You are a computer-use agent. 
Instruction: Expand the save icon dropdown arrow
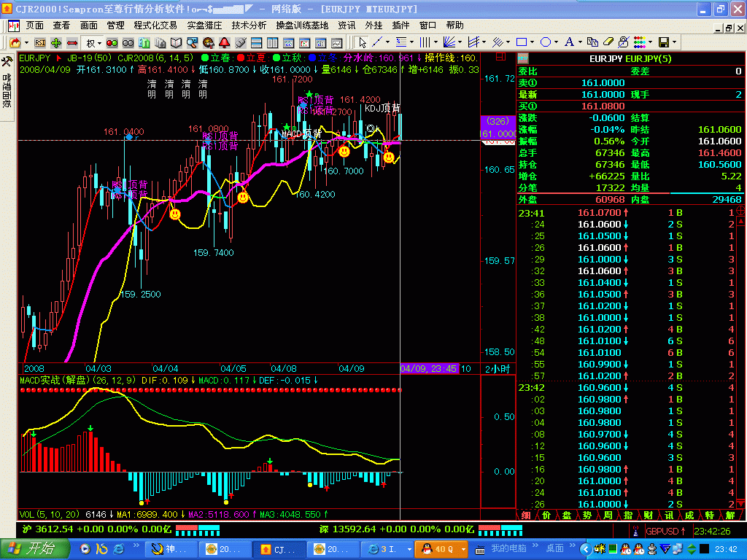coord(675,43)
